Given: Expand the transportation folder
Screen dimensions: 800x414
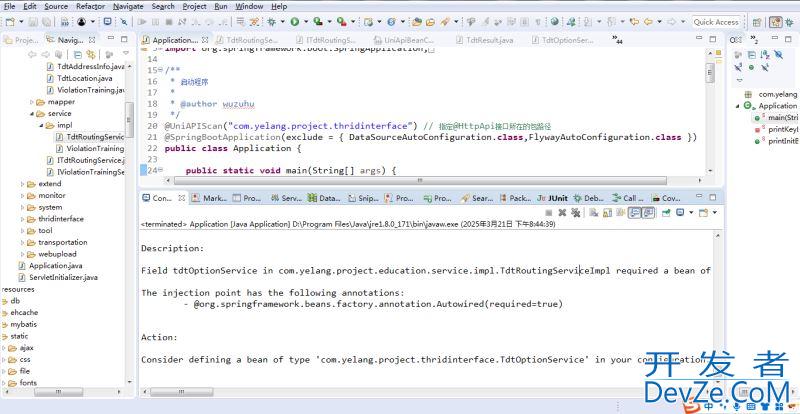Looking at the screenshot, I should 22,242.
